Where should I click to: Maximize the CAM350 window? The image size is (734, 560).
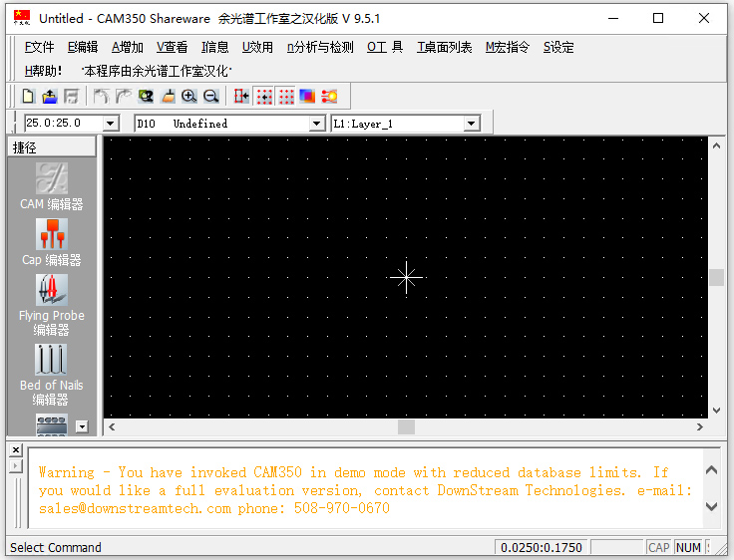[658, 18]
